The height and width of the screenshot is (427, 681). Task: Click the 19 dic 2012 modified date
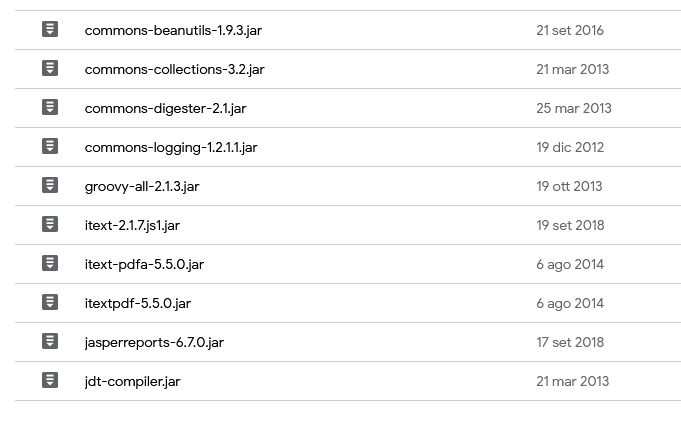[570, 147]
